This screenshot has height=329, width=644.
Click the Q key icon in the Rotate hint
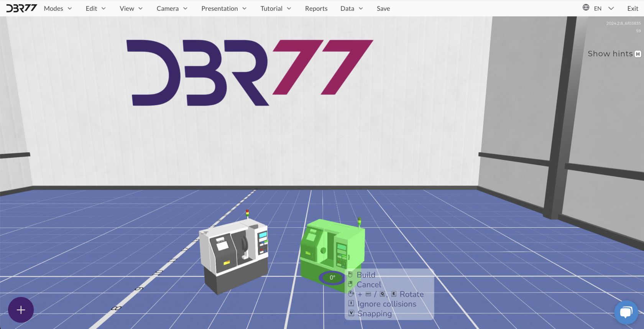coord(382,294)
